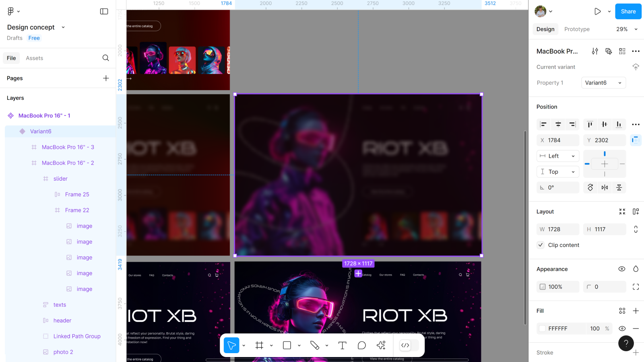Click the search icon in layers panel
Image resolution: width=644 pixels, height=362 pixels.
click(105, 58)
